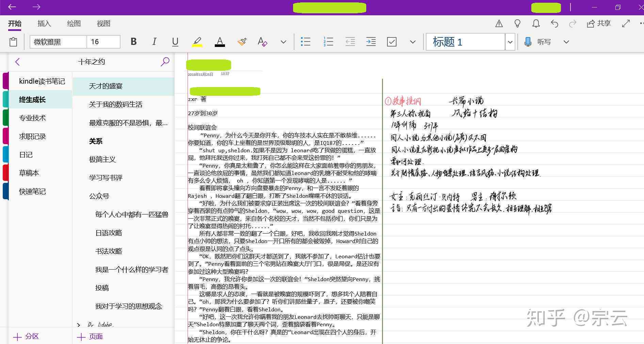The width and height of the screenshot is (644, 344).
Task: Switch to the 开始 tab
Action: pyautogui.click(x=15, y=23)
